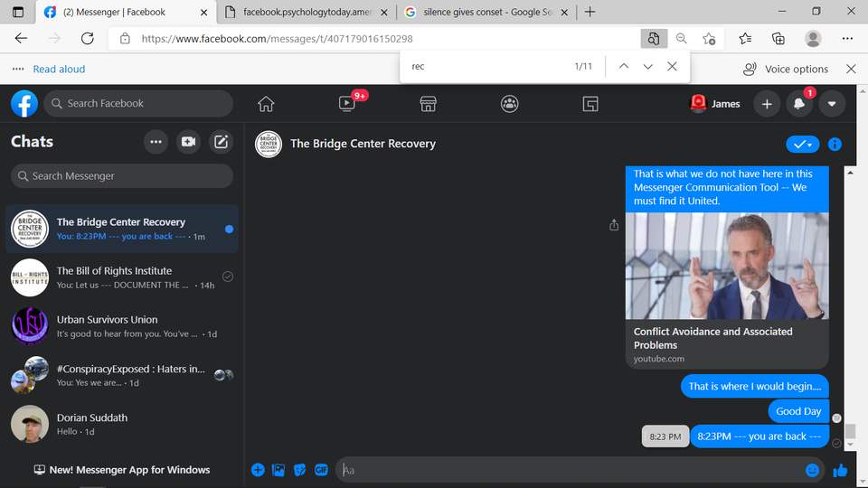Create a new video room

pos(188,142)
